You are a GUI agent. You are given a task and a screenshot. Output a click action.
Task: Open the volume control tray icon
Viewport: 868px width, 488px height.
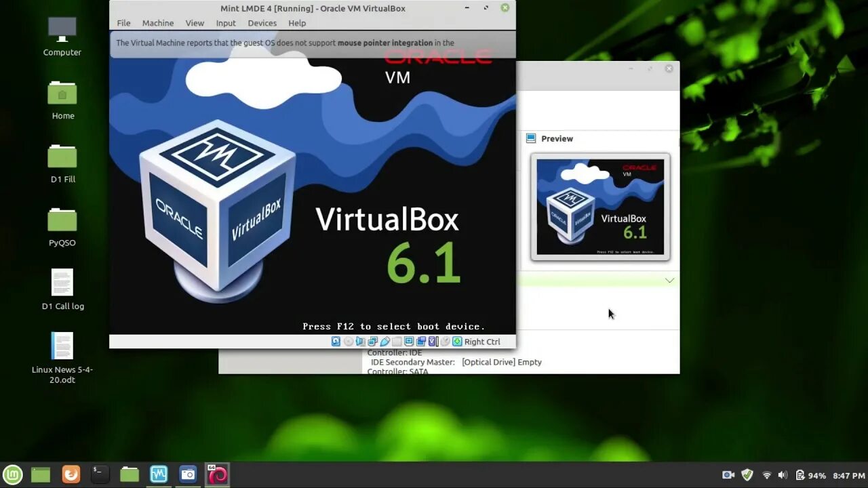click(x=783, y=475)
